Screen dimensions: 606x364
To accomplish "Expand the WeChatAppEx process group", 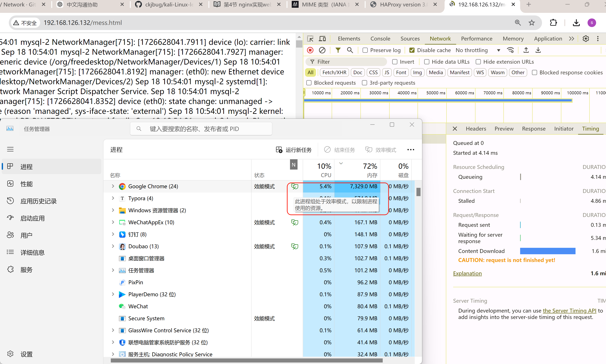I will pos(113,222).
